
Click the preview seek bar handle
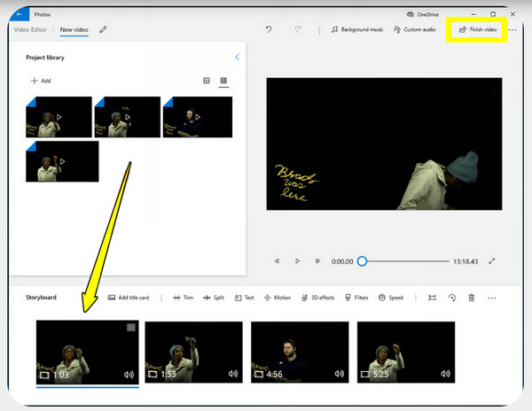[362, 261]
